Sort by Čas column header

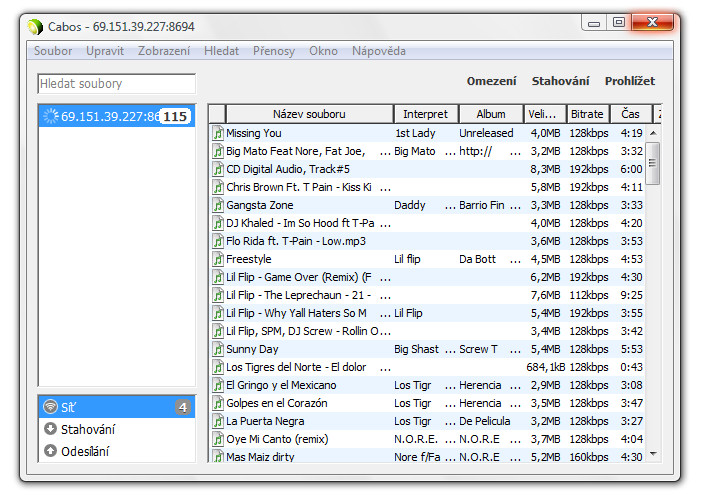tap(630, 114)
